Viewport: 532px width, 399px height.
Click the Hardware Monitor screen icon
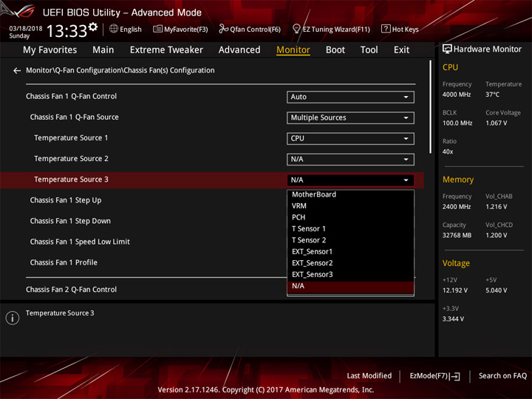447,49
